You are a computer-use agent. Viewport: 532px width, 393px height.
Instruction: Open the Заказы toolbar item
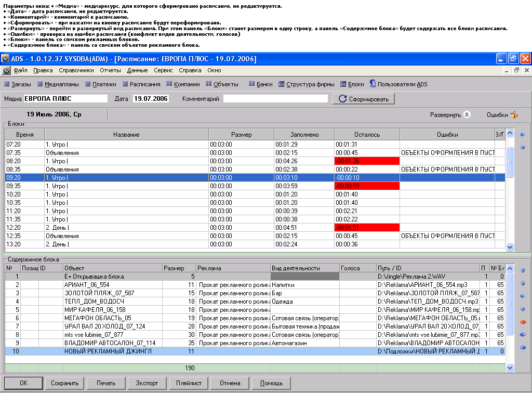pyautogui.click(x=17, y=84)
